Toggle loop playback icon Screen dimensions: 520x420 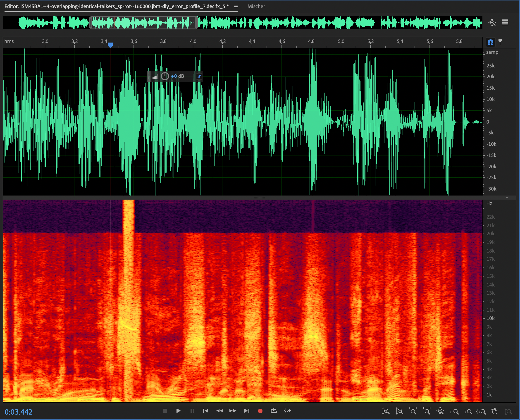point(274,410)
